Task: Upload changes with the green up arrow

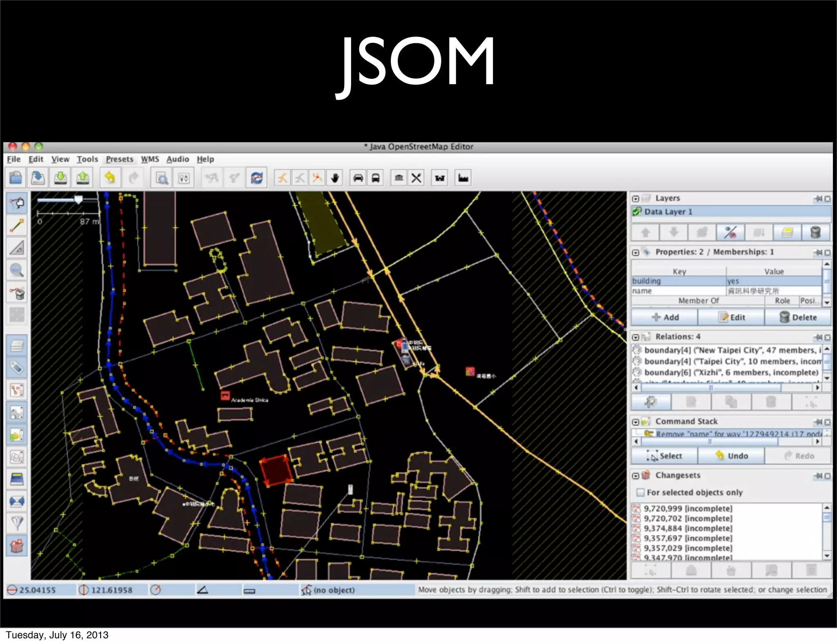Action: click(x=83, y=178)
